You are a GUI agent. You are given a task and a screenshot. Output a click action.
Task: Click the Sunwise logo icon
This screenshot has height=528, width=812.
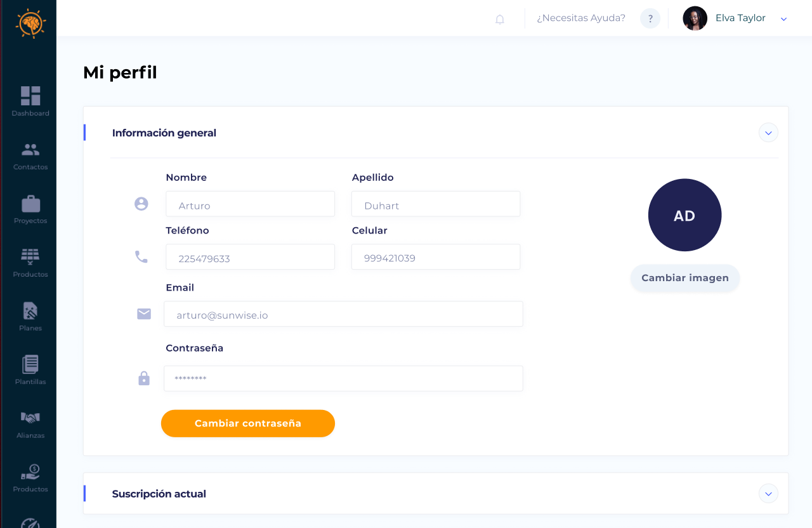30,23
